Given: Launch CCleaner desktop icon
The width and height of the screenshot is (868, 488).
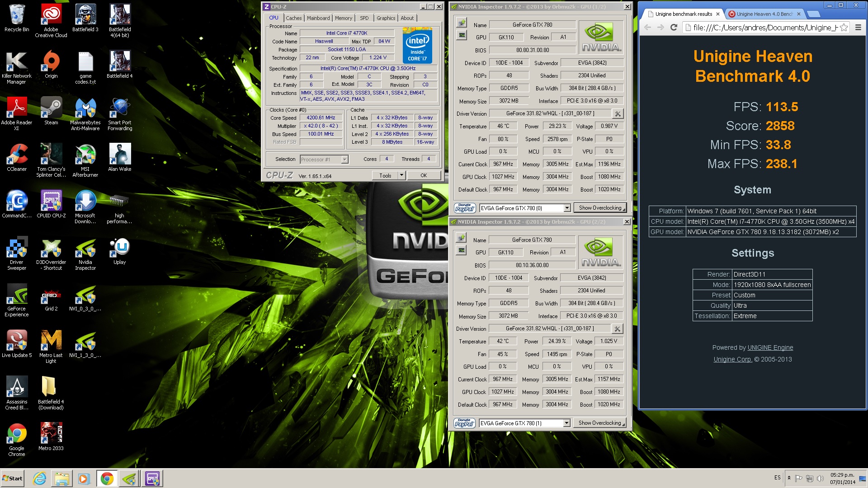Looking at the screenshot, I should pos(17,158).
